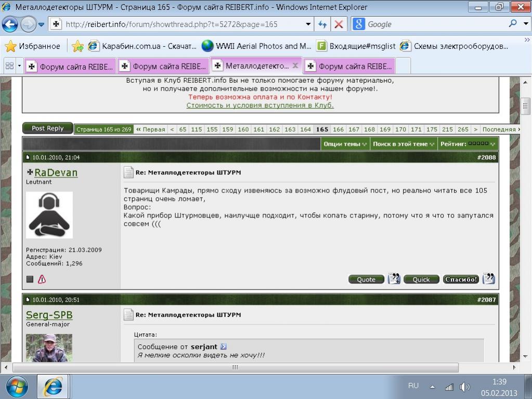Open the Windows Start menu orb
Viewport: 532px width, 399px height.
tap(17, 387)
